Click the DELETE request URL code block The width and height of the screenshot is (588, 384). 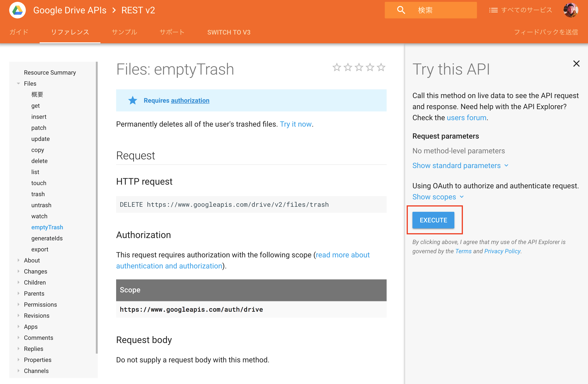pos(251,205)
